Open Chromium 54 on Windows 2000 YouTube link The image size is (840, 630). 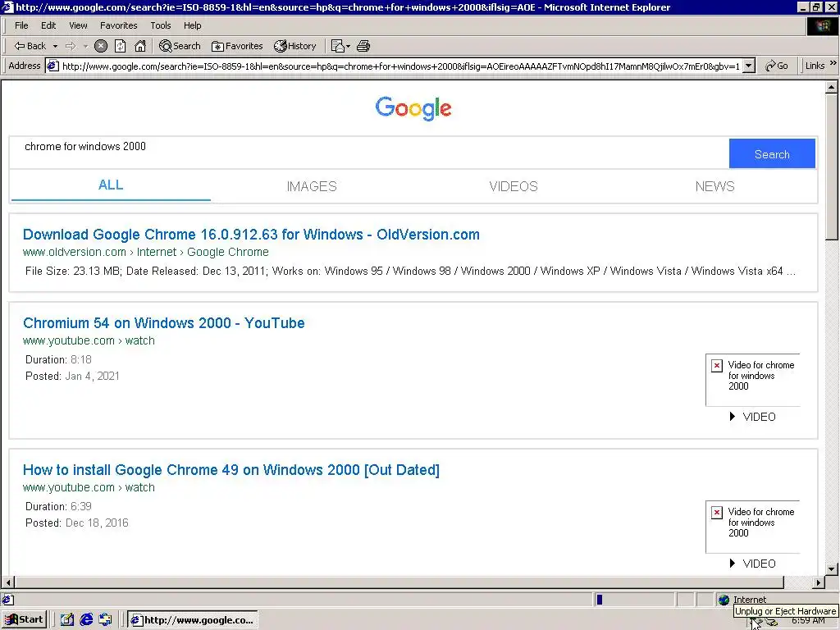(x=164, y=323)
